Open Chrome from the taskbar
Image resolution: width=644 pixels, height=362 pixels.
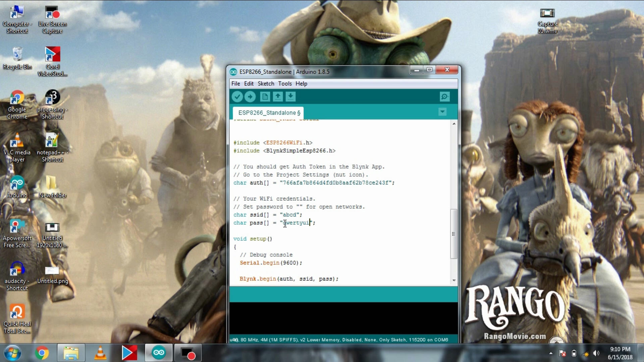(x=42, y=353)
